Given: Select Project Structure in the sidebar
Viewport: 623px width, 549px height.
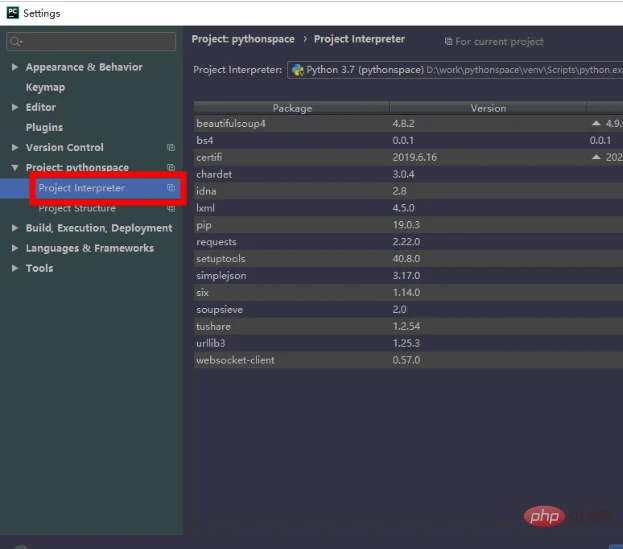Looking at the screenshot, I should click(77, 208).
